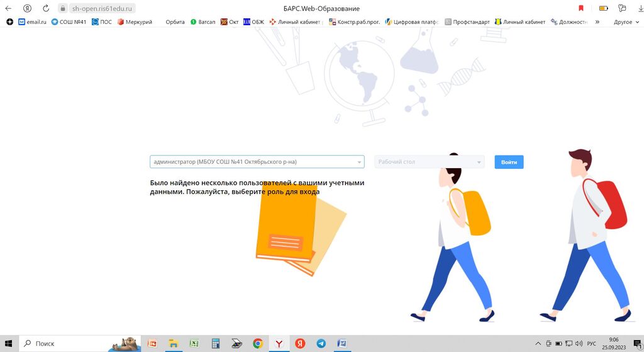Open Calculator from the taskbar
The image size is (644, 352).
pyautogui.click(x=216, y=343)
